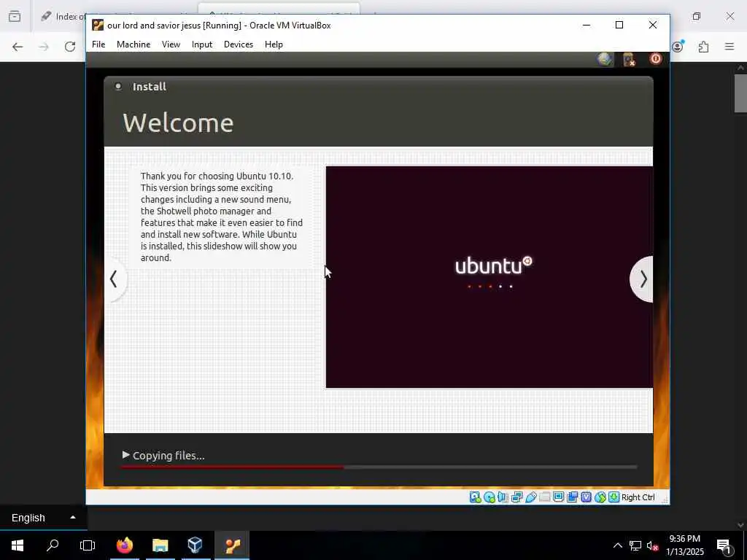Image resolution: width=747 pixels, height=560 pixels.
Task: Restore down the Firefox window
Action: 697,17
